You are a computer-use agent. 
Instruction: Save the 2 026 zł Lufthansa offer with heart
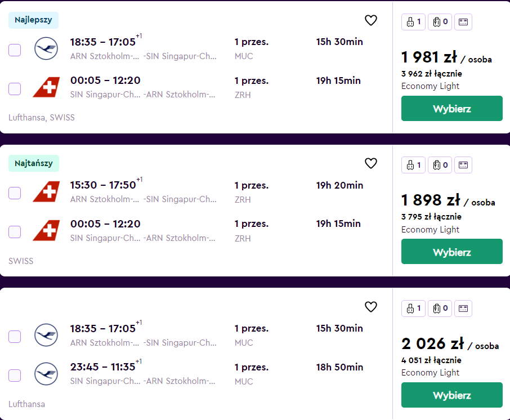pos(371,306)
